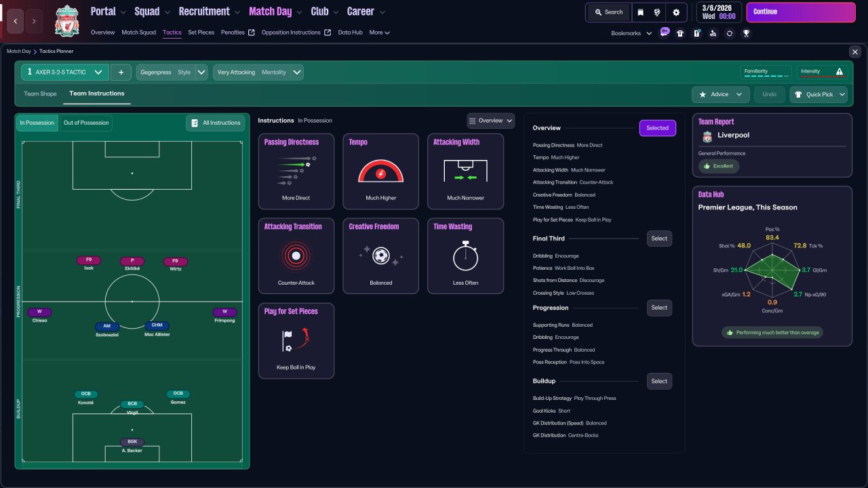Open the Data Hub tab
Screen dimensions: 868x488
(351, 33)
